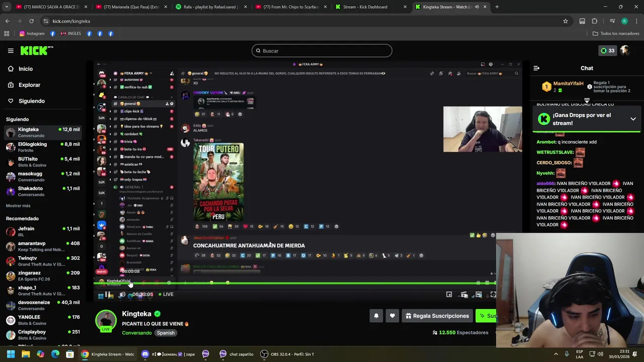This screenshot has height=362, width=644.
Task: Open the Kick sidebar hamburger menu
Action: coord(11,51)
